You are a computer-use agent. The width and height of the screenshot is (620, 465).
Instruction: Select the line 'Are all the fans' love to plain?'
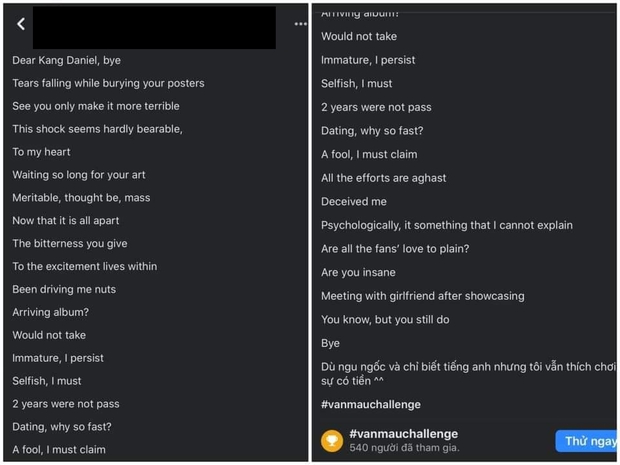(x=395, y=249)
